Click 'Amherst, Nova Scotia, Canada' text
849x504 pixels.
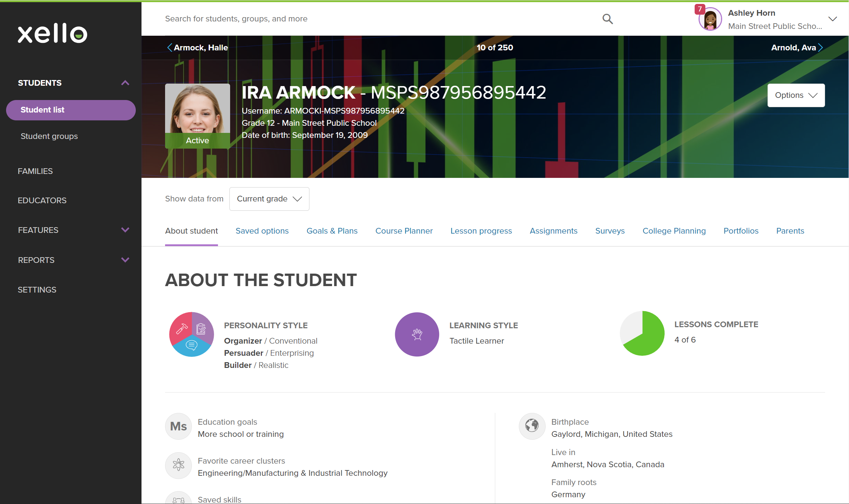[607, 464]
